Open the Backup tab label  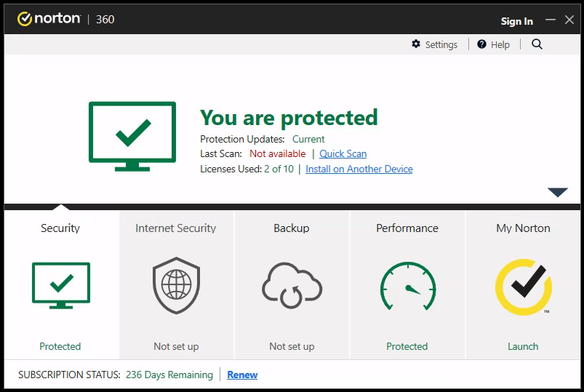(291, 228)
